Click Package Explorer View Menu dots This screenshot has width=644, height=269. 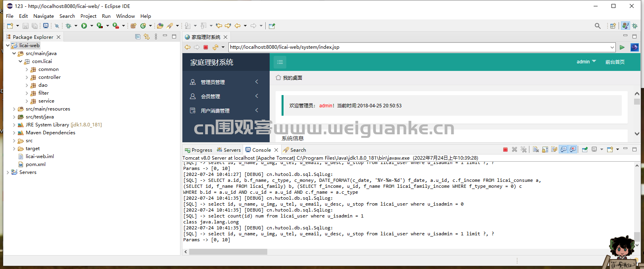[x=156, y=37]
